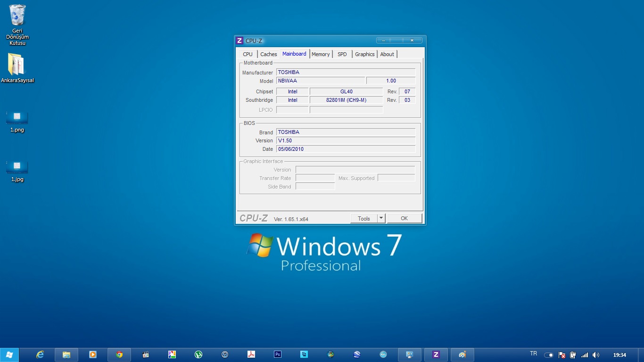Open uTorrent from the taskbar
644x362 pixels.
pos(198,355)
